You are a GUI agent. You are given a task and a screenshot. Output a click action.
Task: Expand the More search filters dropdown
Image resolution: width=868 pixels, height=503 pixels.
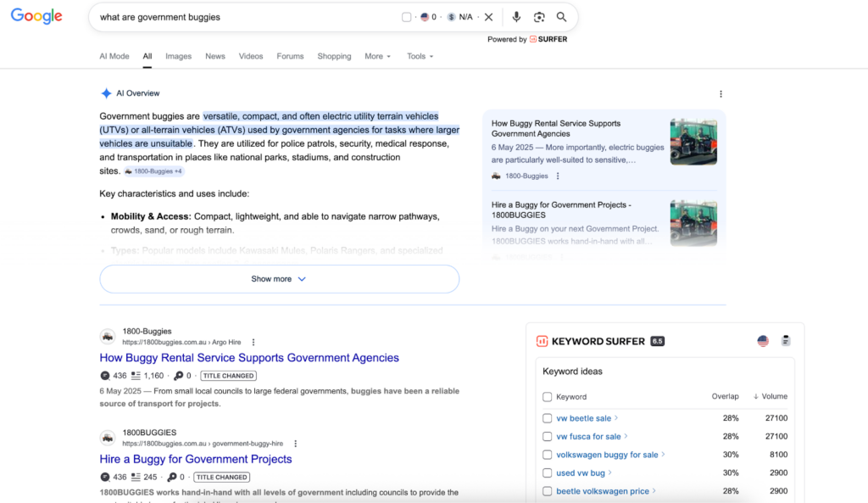[377, 57]
